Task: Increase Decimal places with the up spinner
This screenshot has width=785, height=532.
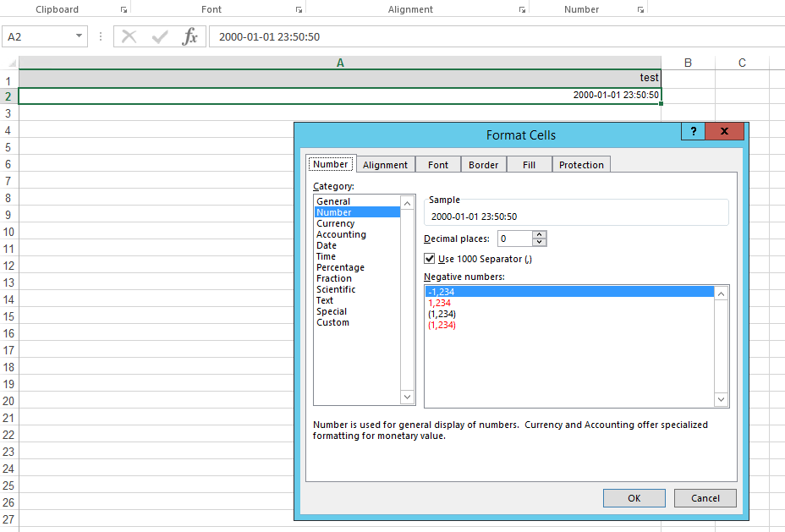Action: point(540,235)
